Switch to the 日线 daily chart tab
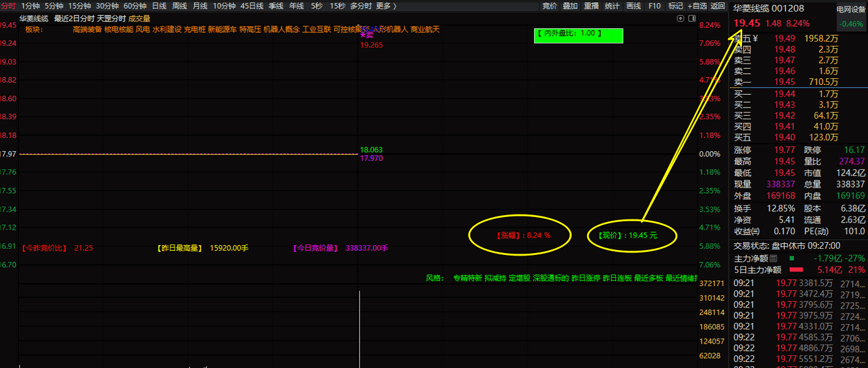Image resolution: width=868 pixels, height=368 pixels. coord(159,6)
